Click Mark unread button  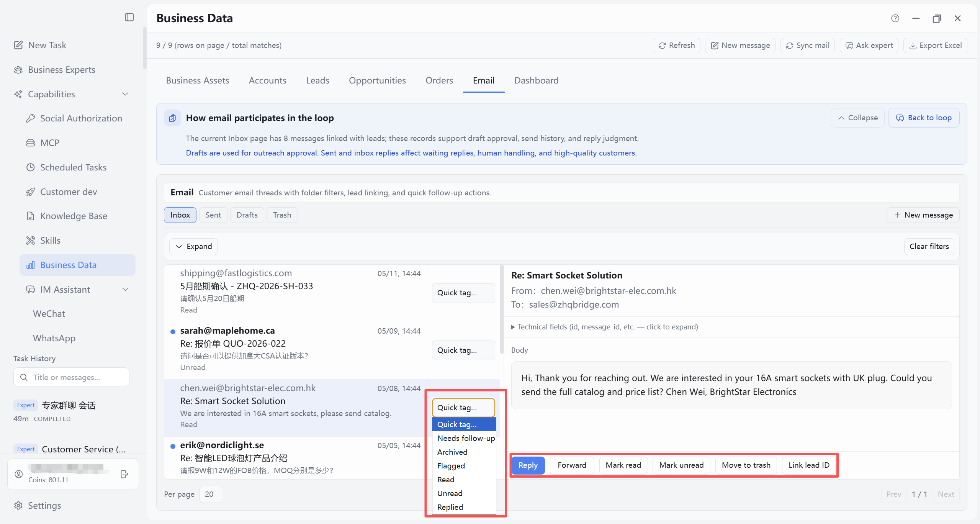click(681, 465)
